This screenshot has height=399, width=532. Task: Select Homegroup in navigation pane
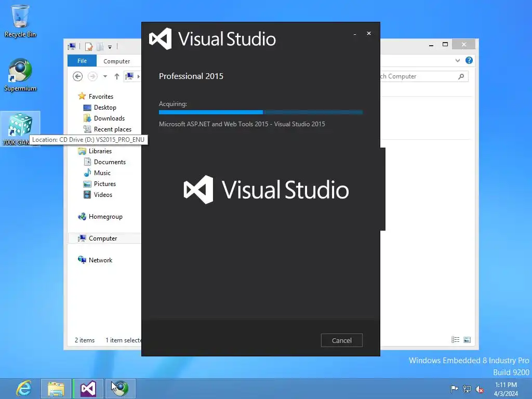click(x=105, y=217)
